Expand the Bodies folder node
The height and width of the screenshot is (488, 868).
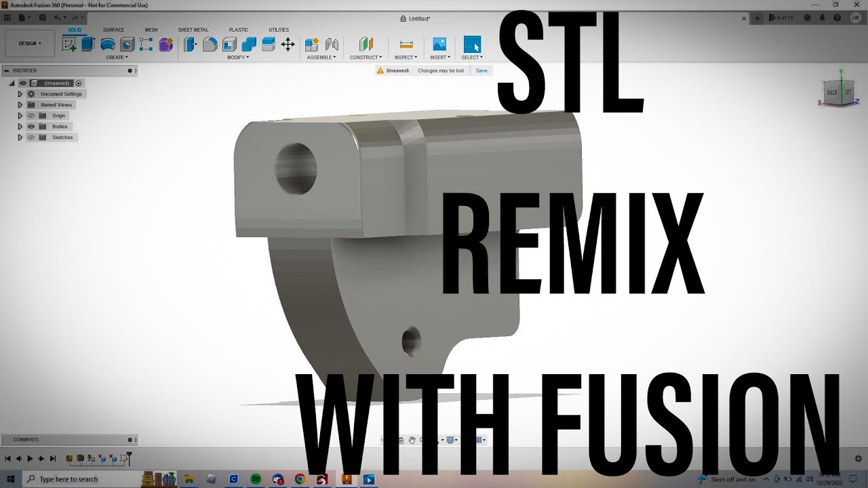click(20, 126)
